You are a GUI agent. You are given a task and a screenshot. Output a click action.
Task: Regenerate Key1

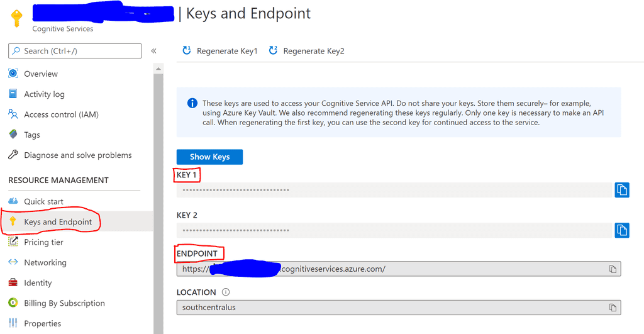point(220,51)
